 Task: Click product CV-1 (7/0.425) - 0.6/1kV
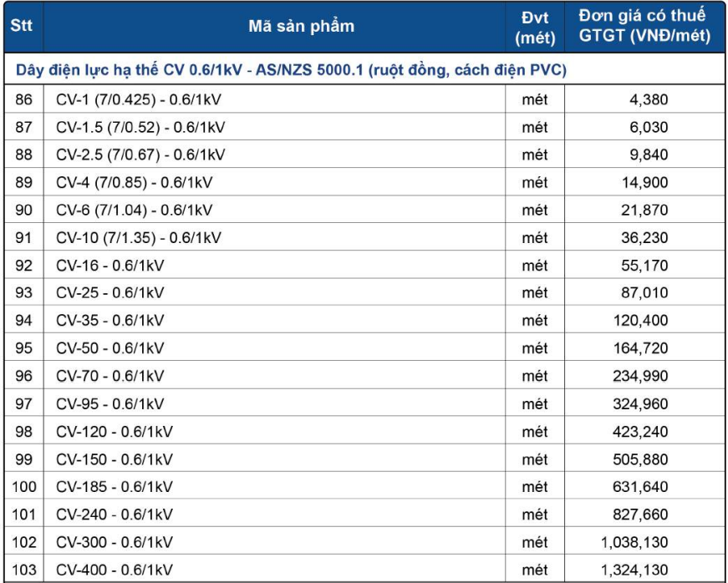pos(139,100)
